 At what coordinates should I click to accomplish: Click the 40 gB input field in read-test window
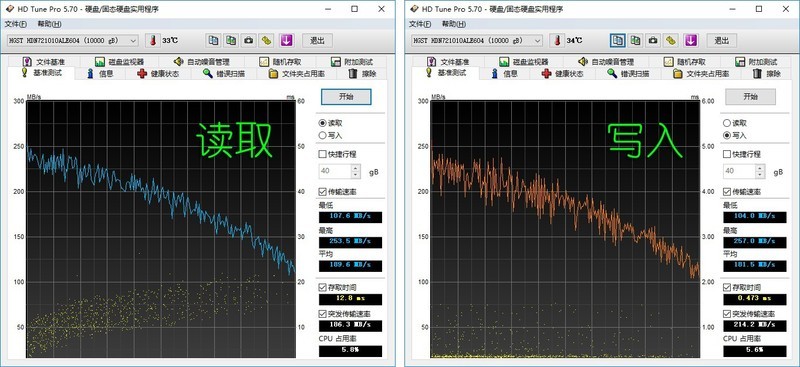pos(335,171)
